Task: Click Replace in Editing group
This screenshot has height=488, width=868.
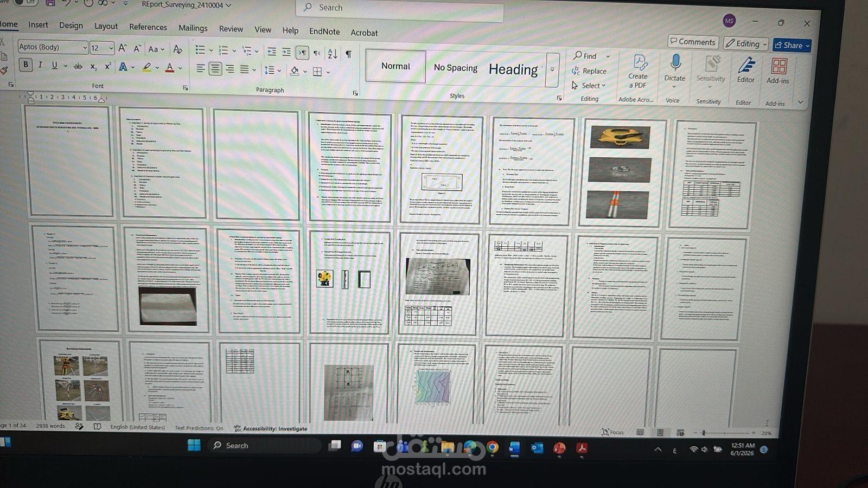Action: click(589, 71)
